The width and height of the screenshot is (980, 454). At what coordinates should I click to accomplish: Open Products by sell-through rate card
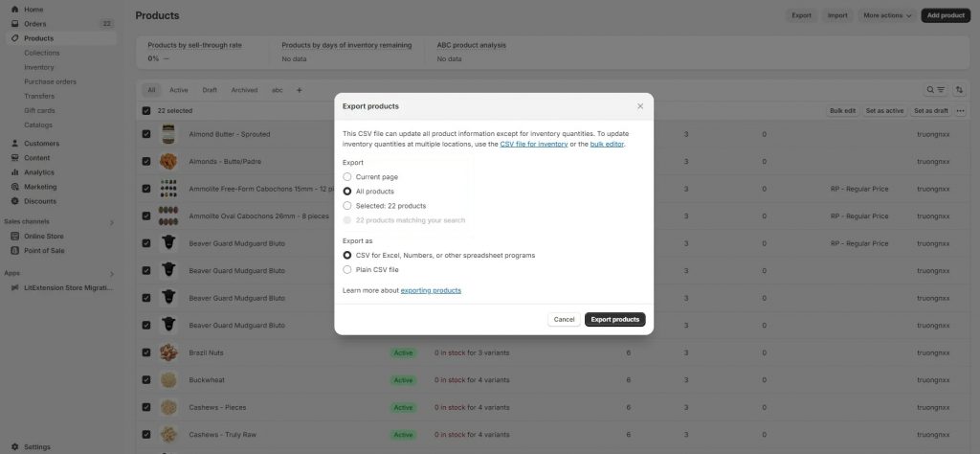click(x=194, y=46)
